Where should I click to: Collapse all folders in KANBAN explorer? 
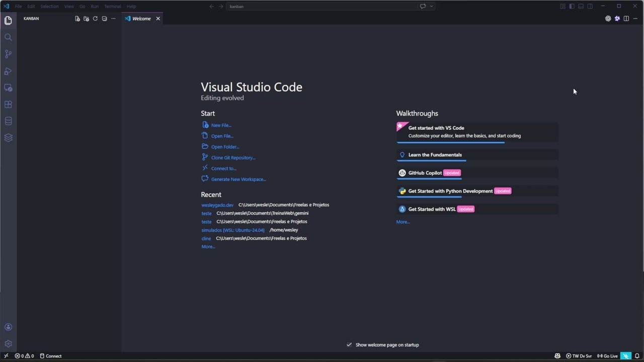[x=104, y=19]
